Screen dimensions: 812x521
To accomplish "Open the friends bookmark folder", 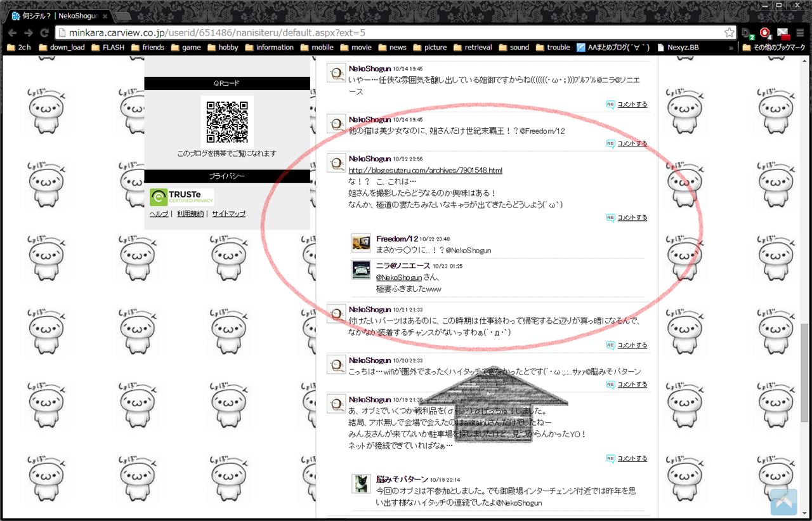I will coord(147,47).
